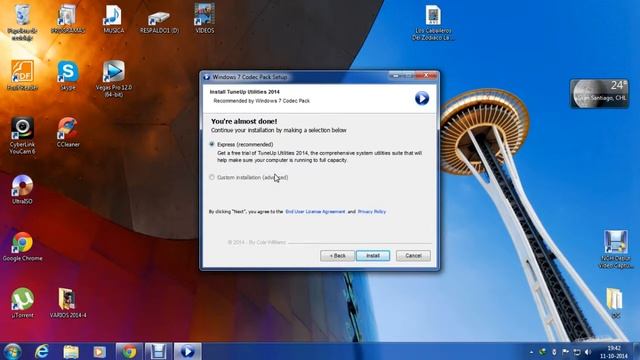Open the RESPALDO1 (D) drive icon
Viewport: 640px width, 360px height.
(x=159, y=22)
